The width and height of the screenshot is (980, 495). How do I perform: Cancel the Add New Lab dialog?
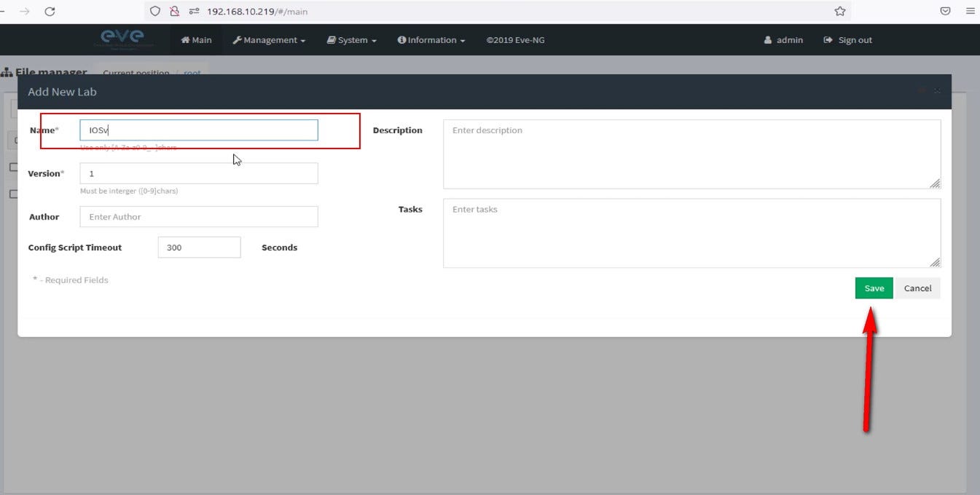coord(917,288)
